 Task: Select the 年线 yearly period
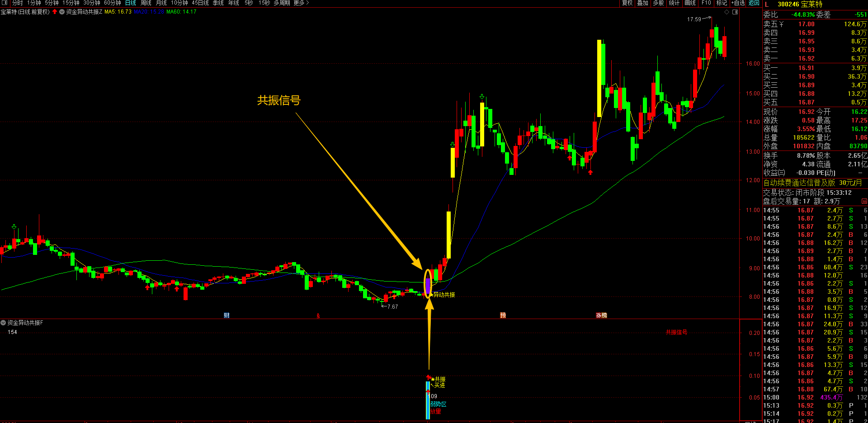(x=234, y=3)
